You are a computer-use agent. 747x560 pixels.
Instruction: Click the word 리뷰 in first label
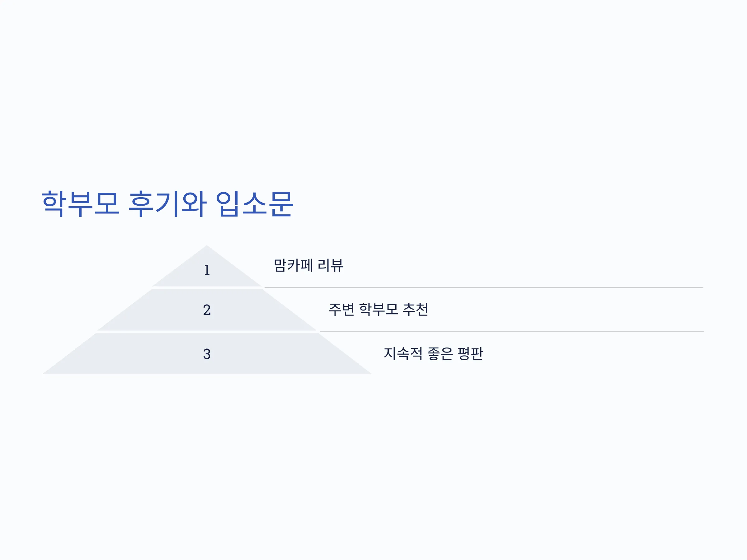click(331, 265)
